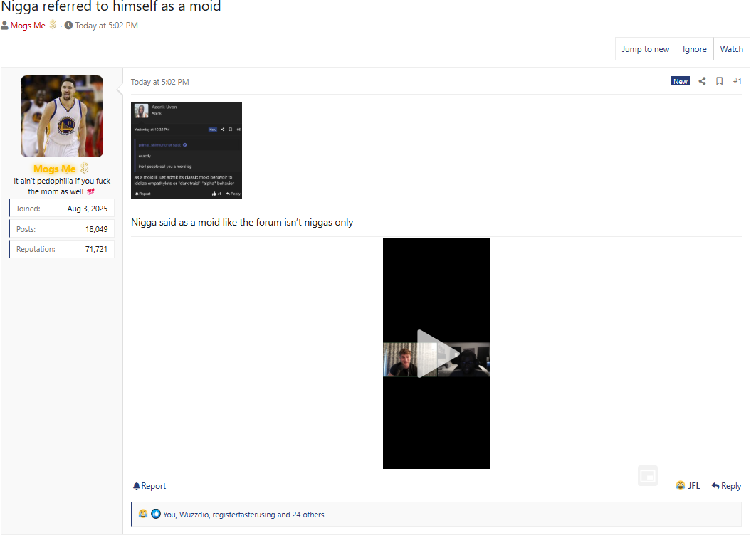This screenshot has width=756, height=538.
Task: Click the laughing emoji reaction icon in reactions bar
Action: tap(142, 514)
